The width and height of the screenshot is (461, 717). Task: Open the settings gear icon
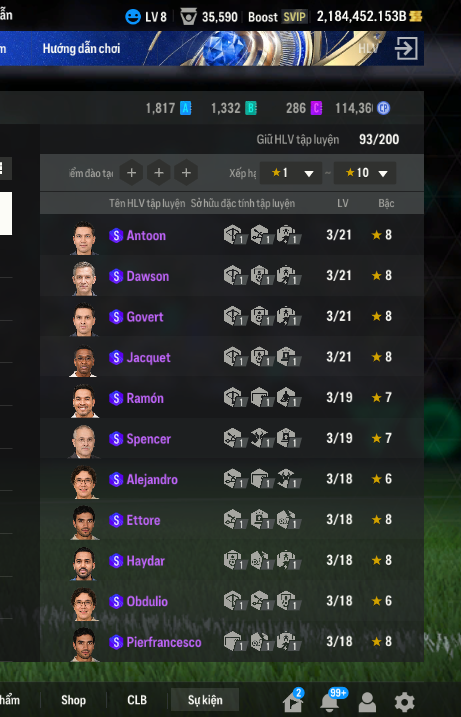404,702
